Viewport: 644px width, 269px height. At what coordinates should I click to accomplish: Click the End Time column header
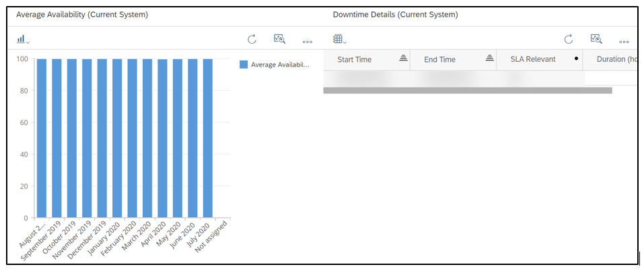tap(453, 60)
